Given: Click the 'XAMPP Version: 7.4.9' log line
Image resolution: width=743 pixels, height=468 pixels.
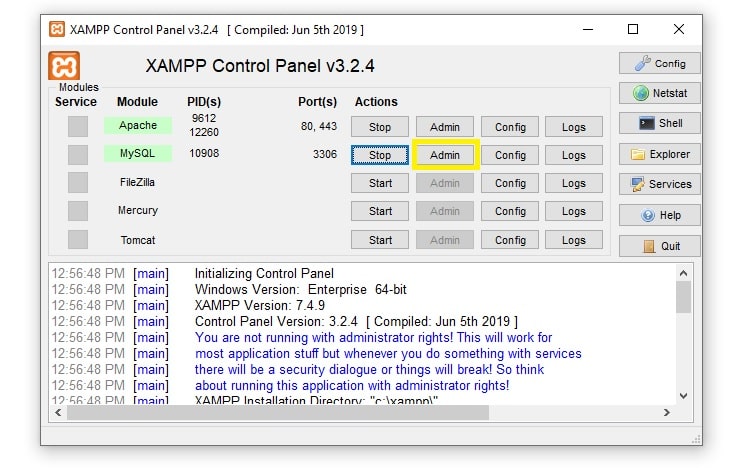Looking at the screenshot, I should pyautogui.click(x=260, y=305).
